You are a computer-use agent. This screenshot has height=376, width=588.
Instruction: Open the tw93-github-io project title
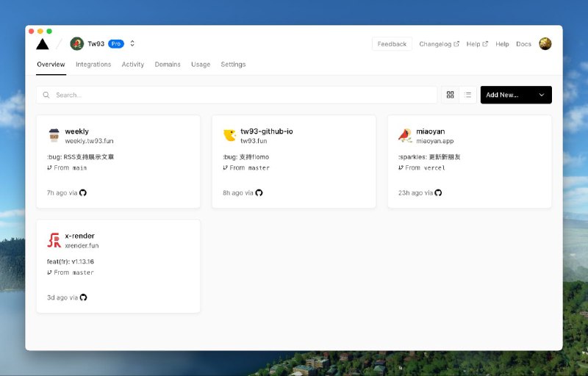pyautogui.click(x=267, y=131)
